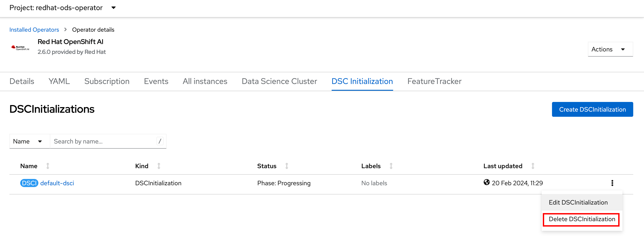Click the search by name input field
The width and height of the screenshot is (644, 247).
click(x=105, y=141)
